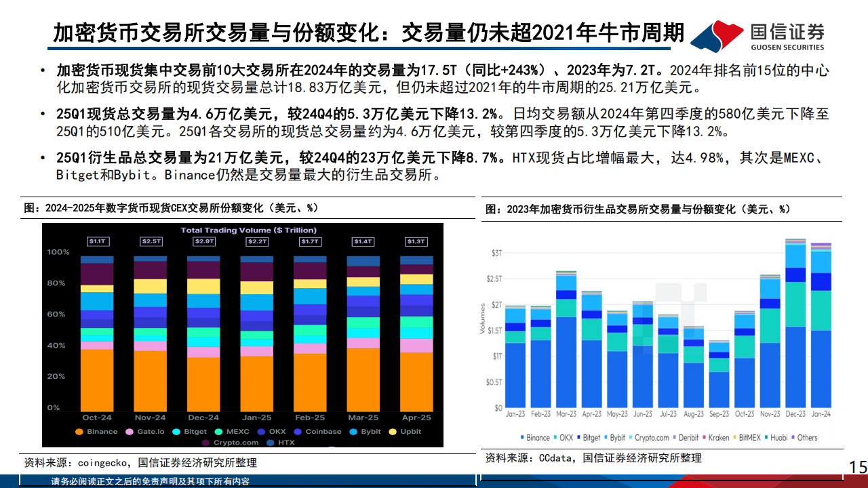Click the Total Trading Volume ($ Trillion) chart title
Viewport: 868px width, 488px height.
pyautogui.click(x=248, y=230)
